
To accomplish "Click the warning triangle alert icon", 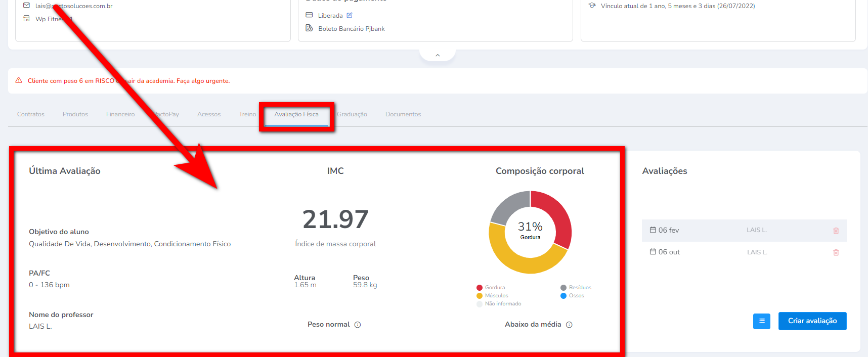I will click(x=19, y=80).
